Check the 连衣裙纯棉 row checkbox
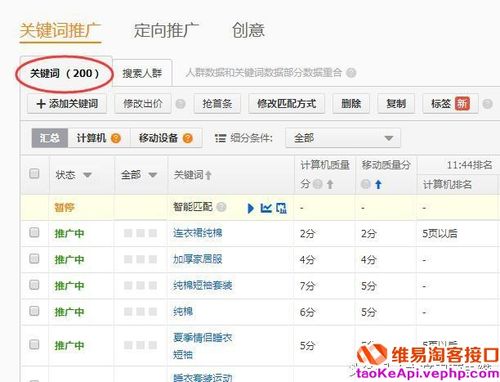The height and width of the screenshot is (382, 500). [34, 232]
